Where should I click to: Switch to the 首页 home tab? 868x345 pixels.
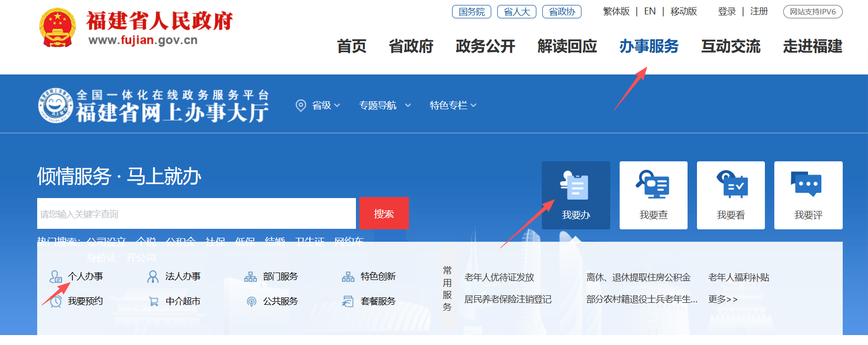(351, 46)
